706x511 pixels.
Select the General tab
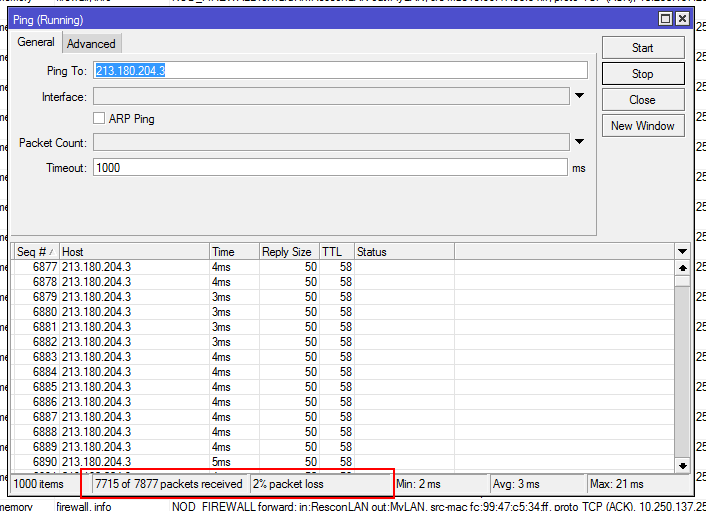pyautogui.click(x=36, y=42)
